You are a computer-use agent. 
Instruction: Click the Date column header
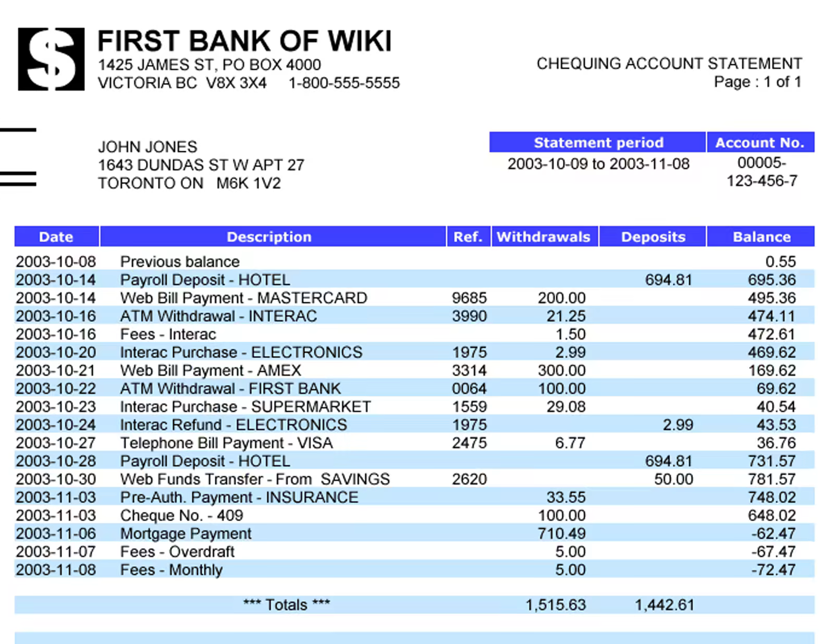(x=56, y=237)
